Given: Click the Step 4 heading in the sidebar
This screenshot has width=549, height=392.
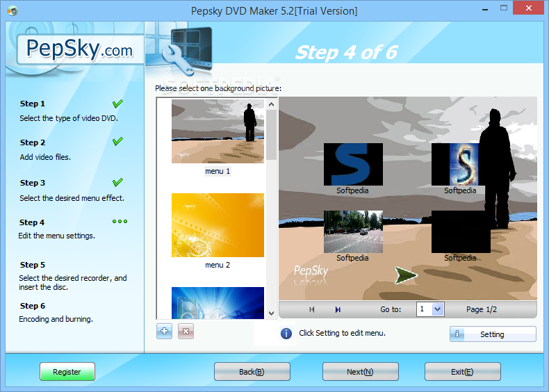Looking at the screenshot, I should [32, 222].
